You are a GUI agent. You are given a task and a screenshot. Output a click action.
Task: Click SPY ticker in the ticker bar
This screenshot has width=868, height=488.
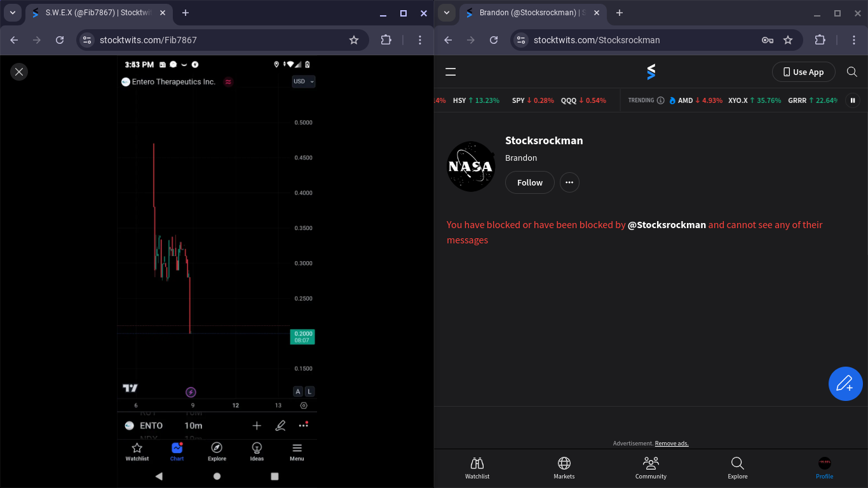(532, 100)
